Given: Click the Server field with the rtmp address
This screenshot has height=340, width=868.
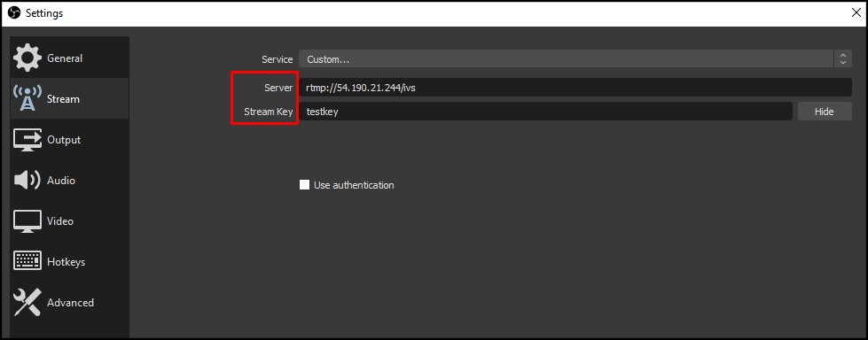Looking at the screenshot, I should [575, 88].
